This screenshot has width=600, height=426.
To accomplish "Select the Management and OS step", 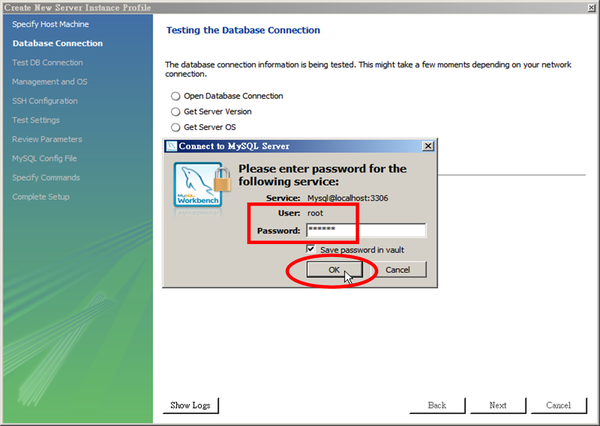I will coord(50,82).
